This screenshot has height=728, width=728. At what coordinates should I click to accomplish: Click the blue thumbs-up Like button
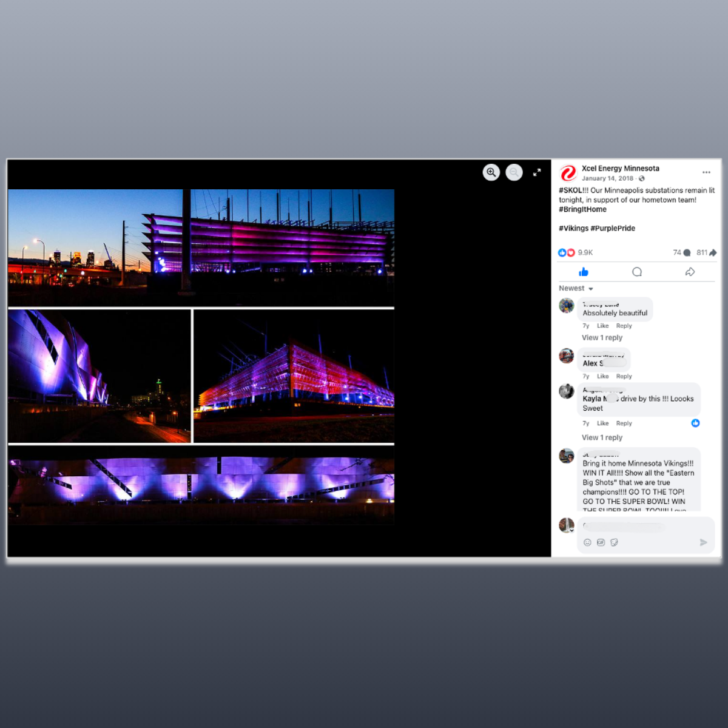click(584, 272)
